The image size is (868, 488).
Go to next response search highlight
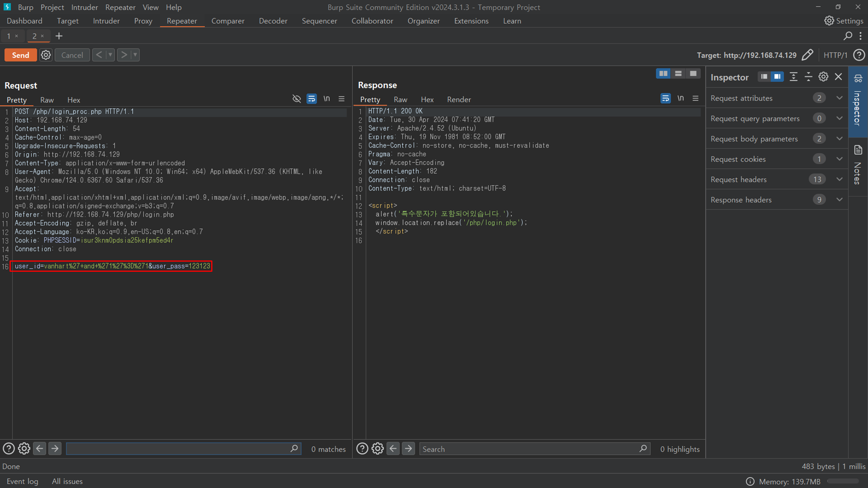[408, 449]
